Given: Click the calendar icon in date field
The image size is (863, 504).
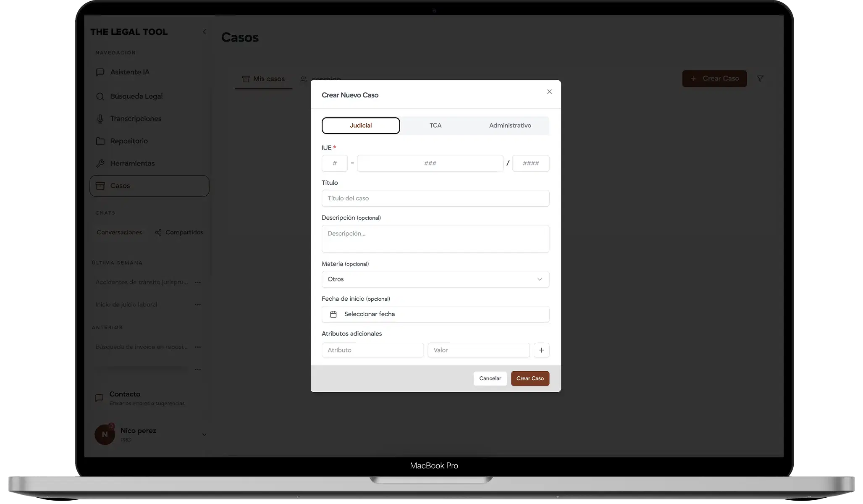Looking at the screenshot, I should click(333, 314).
